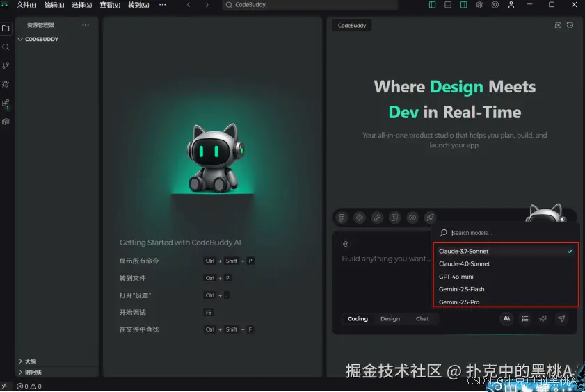Open the 转到(G) menu

138,5
